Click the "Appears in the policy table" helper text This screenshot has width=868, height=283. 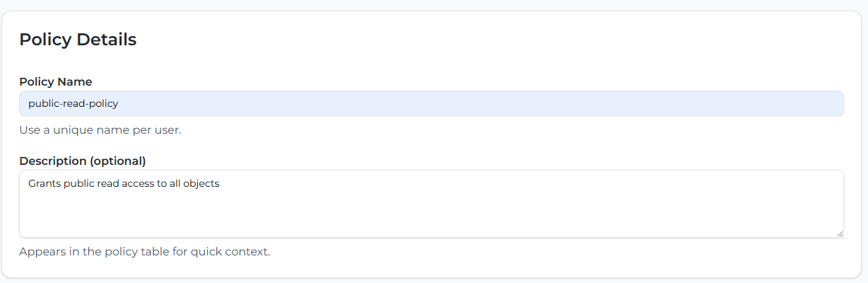(x=144, y=251)
